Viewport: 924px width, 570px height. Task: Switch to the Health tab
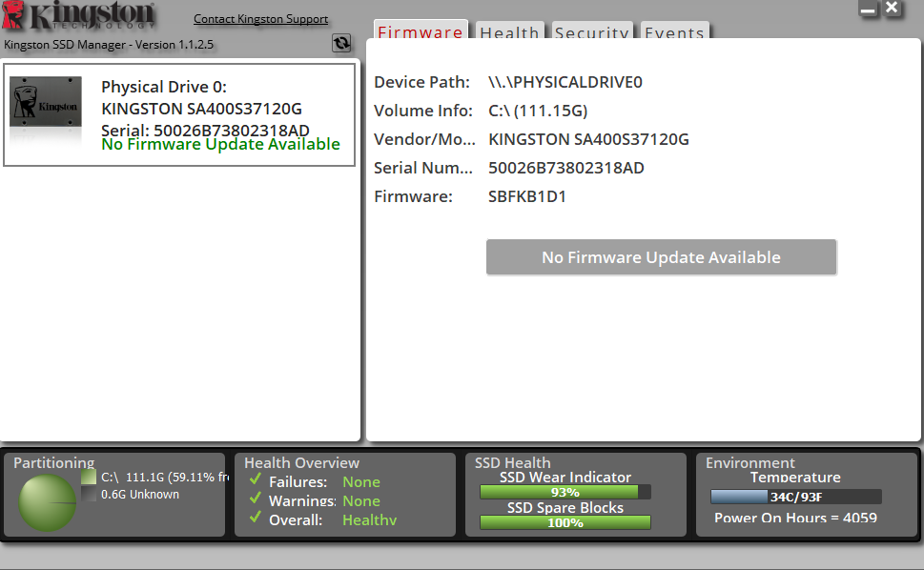coord(509,31)
